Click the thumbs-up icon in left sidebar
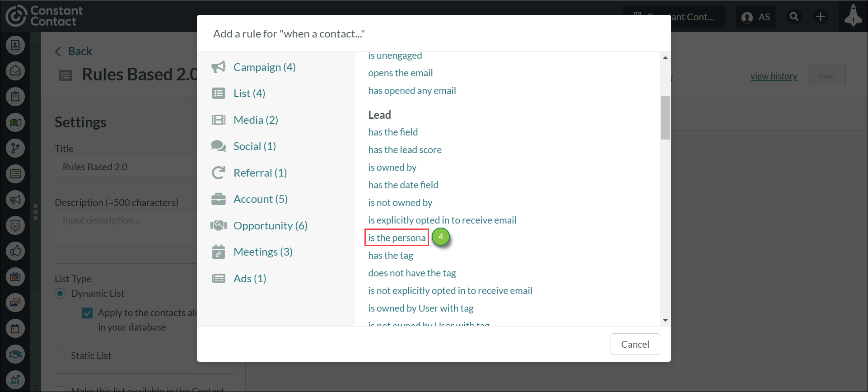Viewport: 868px width, 392px height. click(15, 251)
